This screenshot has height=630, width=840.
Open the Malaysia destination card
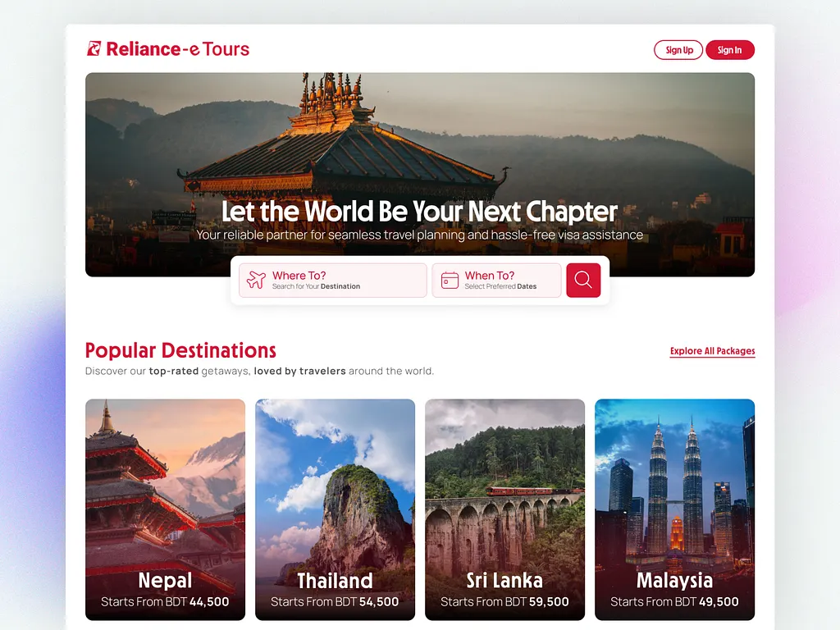coord(674,509)
